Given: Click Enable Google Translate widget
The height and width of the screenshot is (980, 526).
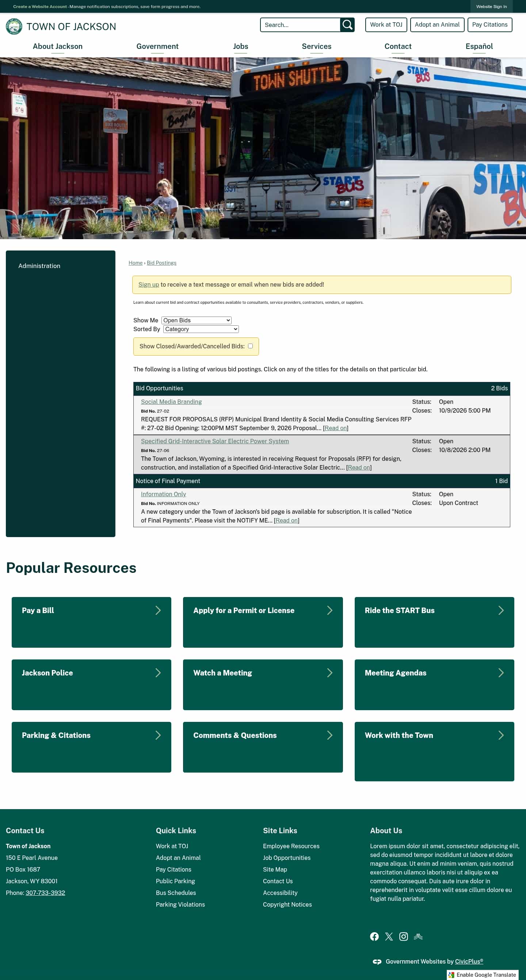Looking at the screenshot, I should 482,975.
